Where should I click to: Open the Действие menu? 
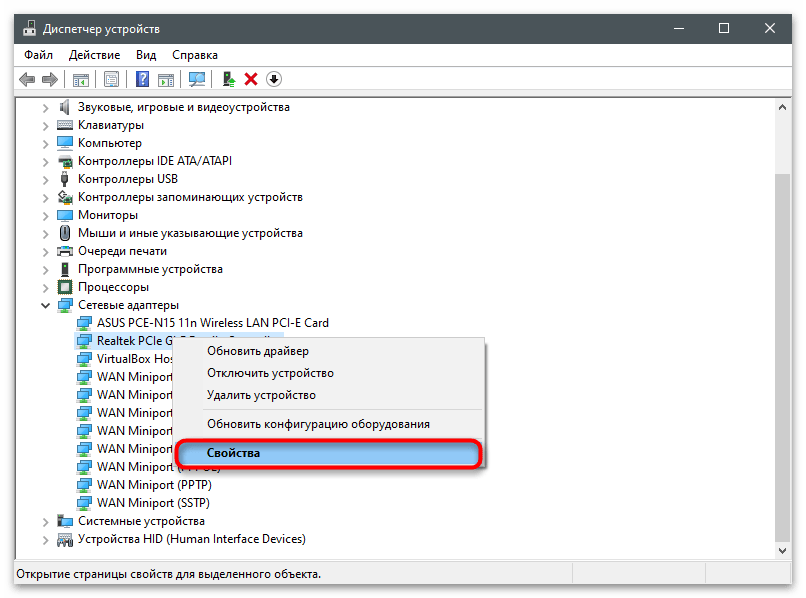pos(95,55)
